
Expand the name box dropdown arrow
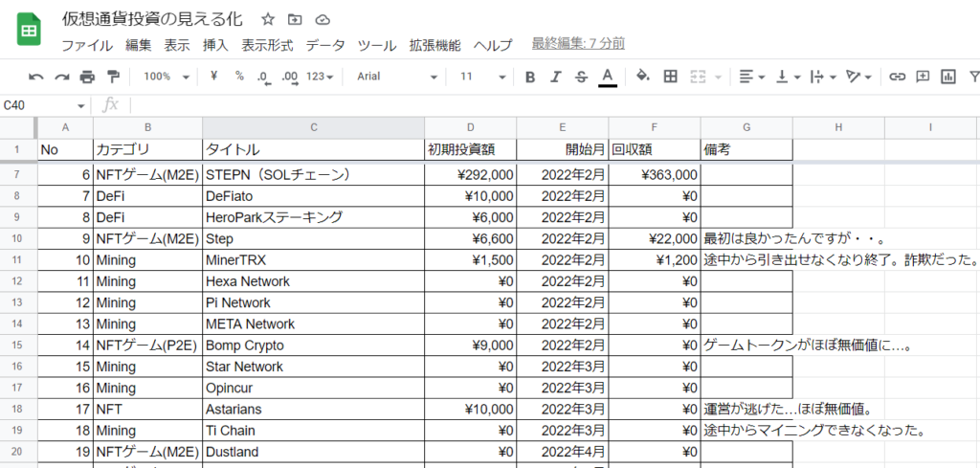pyautogui.click(x=80, y=105)
